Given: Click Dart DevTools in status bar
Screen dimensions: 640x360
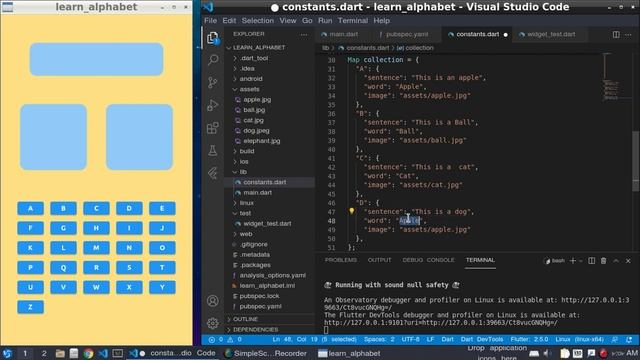Looking at the screenshot, I should (482, 340).
